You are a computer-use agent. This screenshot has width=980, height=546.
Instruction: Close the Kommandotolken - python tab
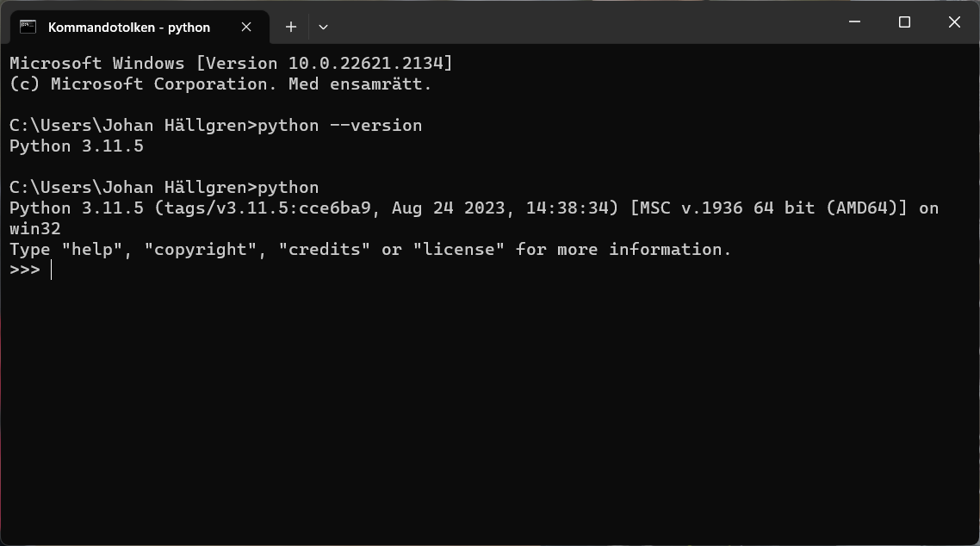coord(246,27)
